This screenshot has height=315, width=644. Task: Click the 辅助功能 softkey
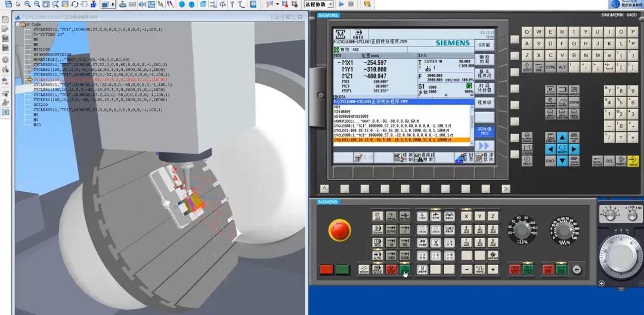pos(484,59)
